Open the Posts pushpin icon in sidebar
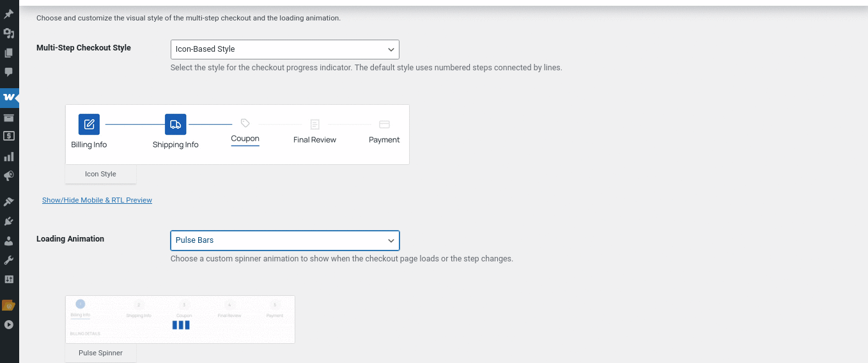This screenshot has height=363, width=868. click(x=9, y=14)
